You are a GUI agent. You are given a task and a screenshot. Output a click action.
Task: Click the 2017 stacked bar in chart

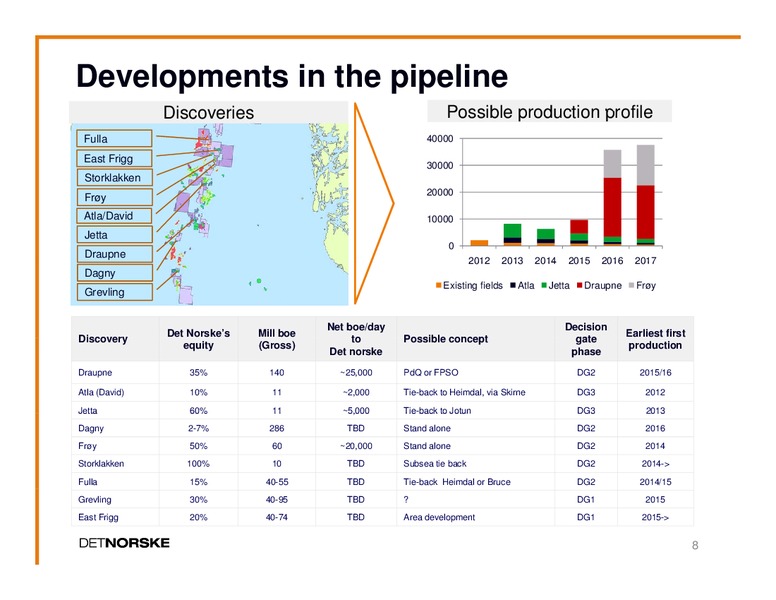[645, 196]
